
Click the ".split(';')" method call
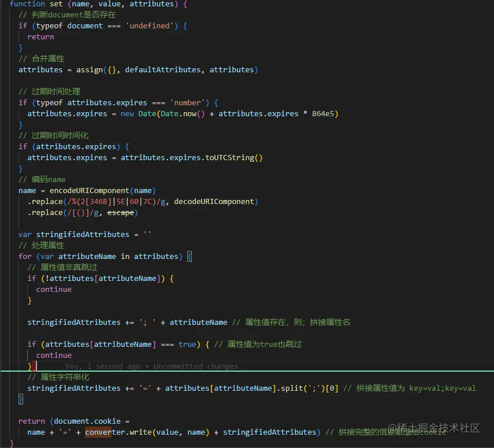coord(300,388)
